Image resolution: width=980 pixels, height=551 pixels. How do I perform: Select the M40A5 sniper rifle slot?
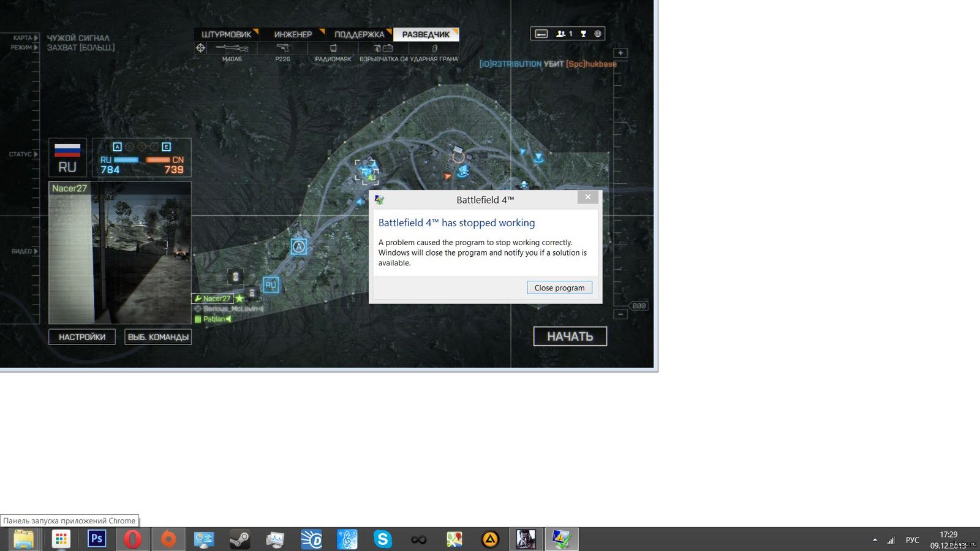click(x=232, y=48)
